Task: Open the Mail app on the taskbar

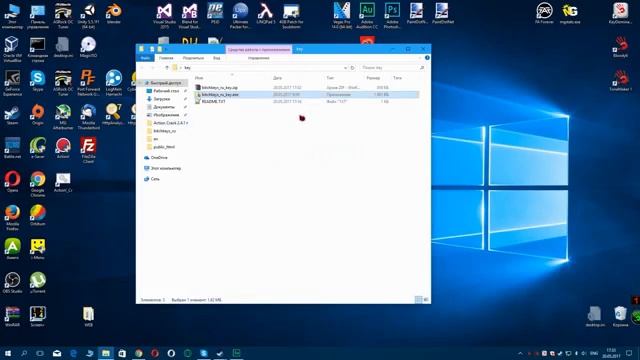Action: pyautogui.click(x=57, y=353)
